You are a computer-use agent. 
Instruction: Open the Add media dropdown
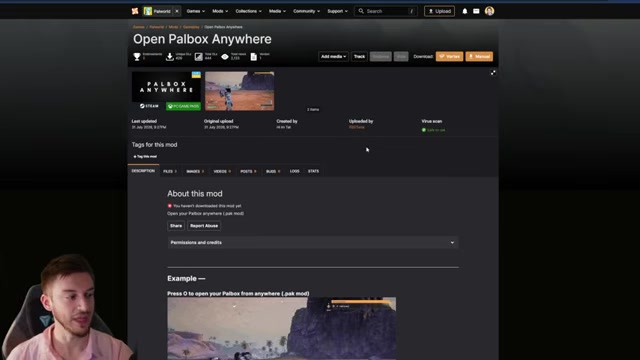pos(333,56)
